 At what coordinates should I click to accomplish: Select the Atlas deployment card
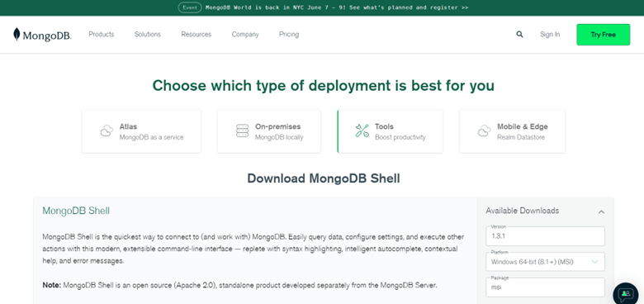point(141,131)
